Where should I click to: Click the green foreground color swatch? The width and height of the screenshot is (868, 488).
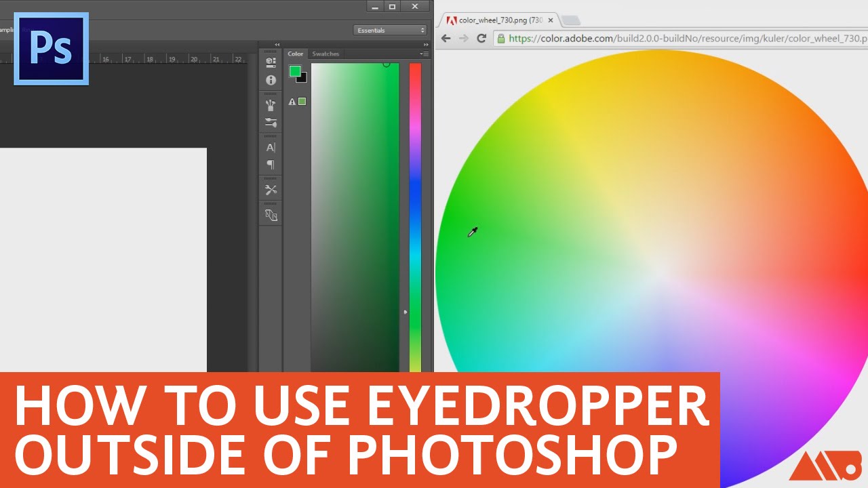click(x=295, y=71)
